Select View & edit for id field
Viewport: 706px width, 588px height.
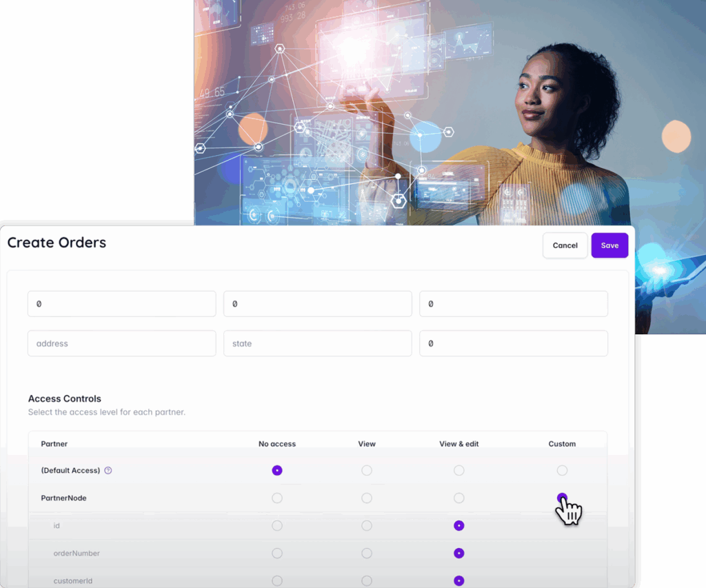(458, 526)
